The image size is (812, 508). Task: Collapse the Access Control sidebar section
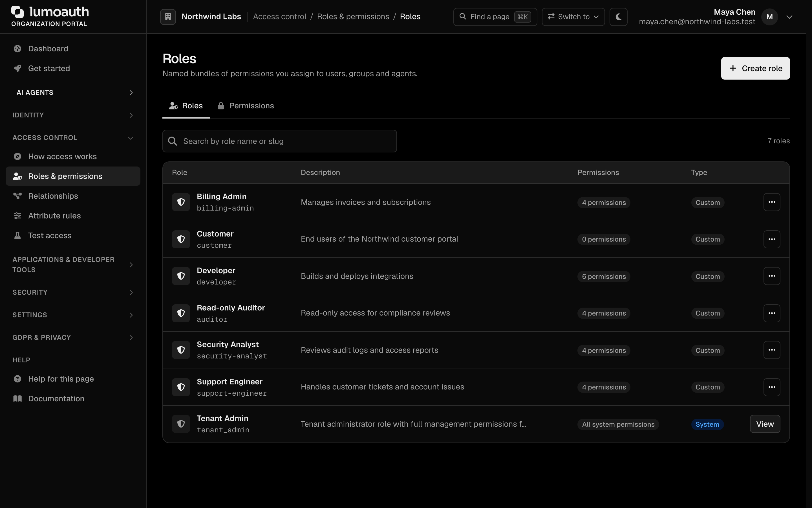pyautogui.click(x=73, y=138)
